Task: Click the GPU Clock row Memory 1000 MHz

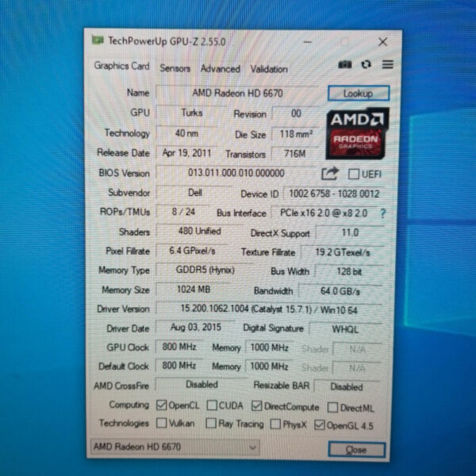Action: pos(269,347)
